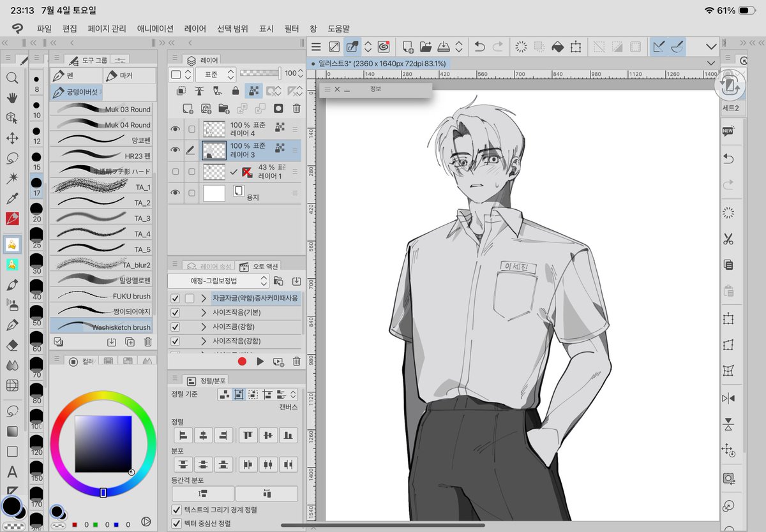Select the Zoom magnifier tool

coord(11,77)
